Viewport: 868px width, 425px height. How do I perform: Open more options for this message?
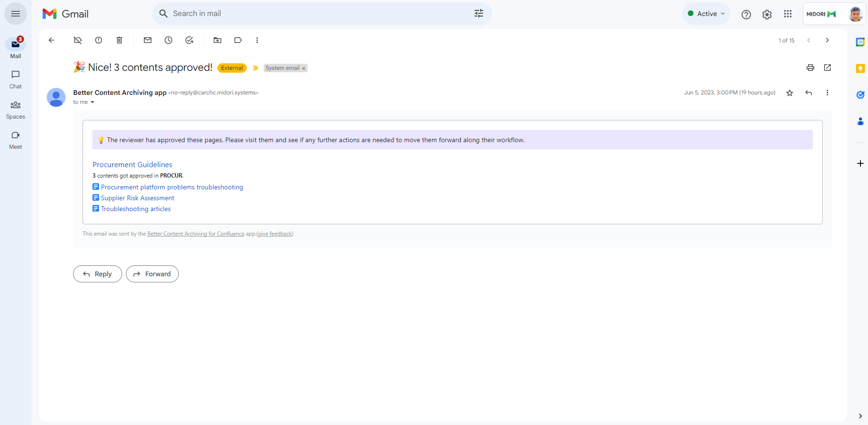(827, 93)
